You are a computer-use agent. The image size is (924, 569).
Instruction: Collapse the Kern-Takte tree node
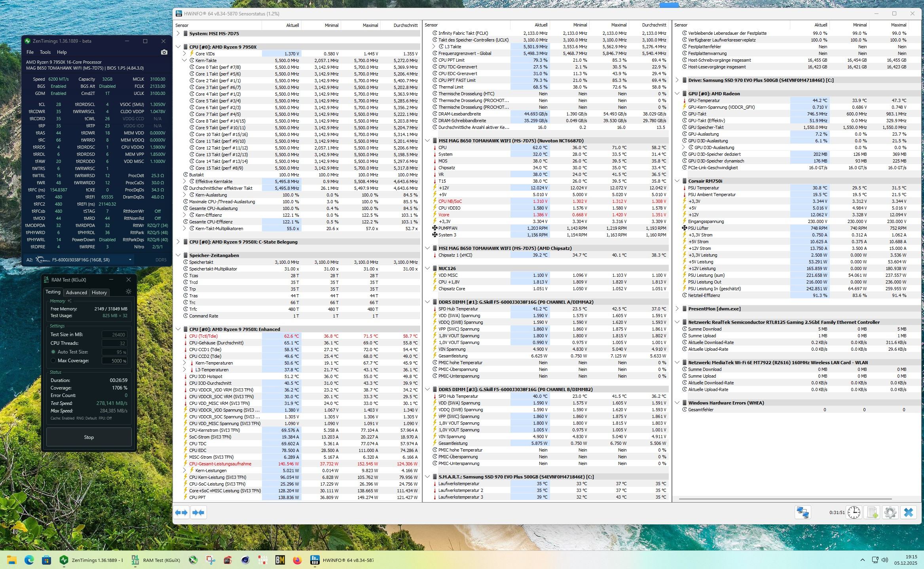(x=184, y=60)
